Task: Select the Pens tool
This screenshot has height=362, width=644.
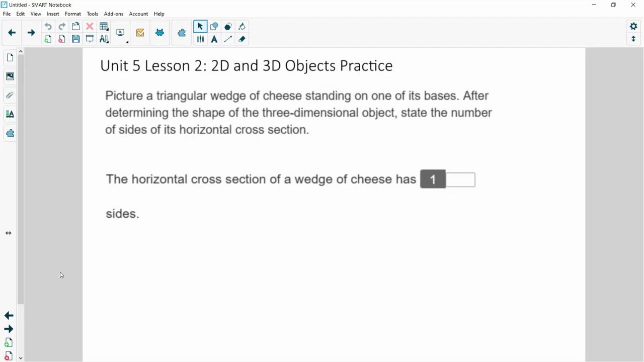Action: [200, 39]
